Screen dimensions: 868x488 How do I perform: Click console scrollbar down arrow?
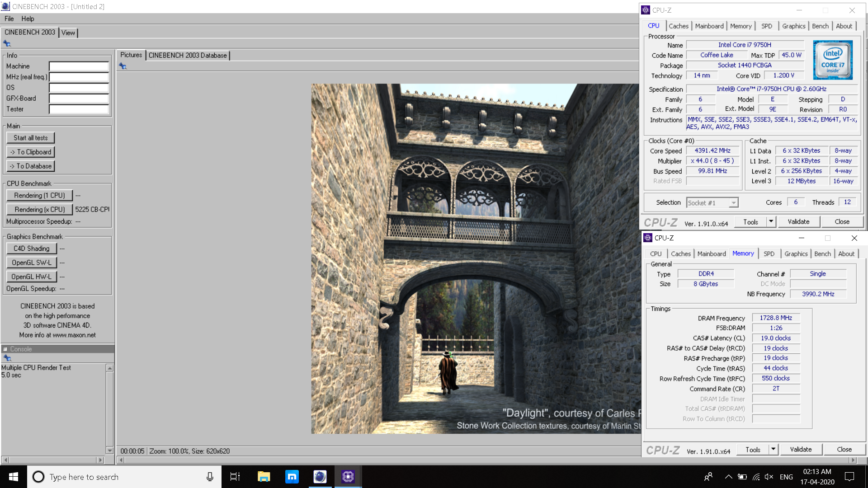[x=109, y=450]
